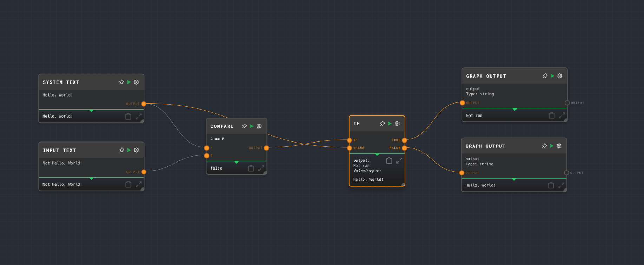This screenshot has width=644, height=265.
Task: Expand 'Hello, World!' Graph Output result fullscreen
Action: (x=561, y=185)
